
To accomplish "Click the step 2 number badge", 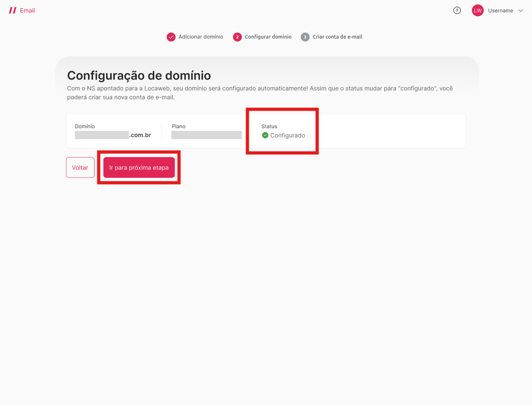I will point(237,37).
